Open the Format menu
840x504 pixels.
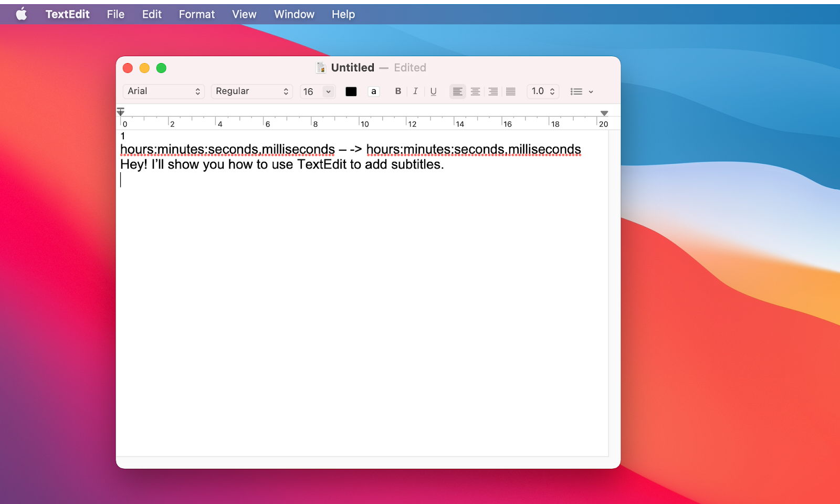point(197,14)
